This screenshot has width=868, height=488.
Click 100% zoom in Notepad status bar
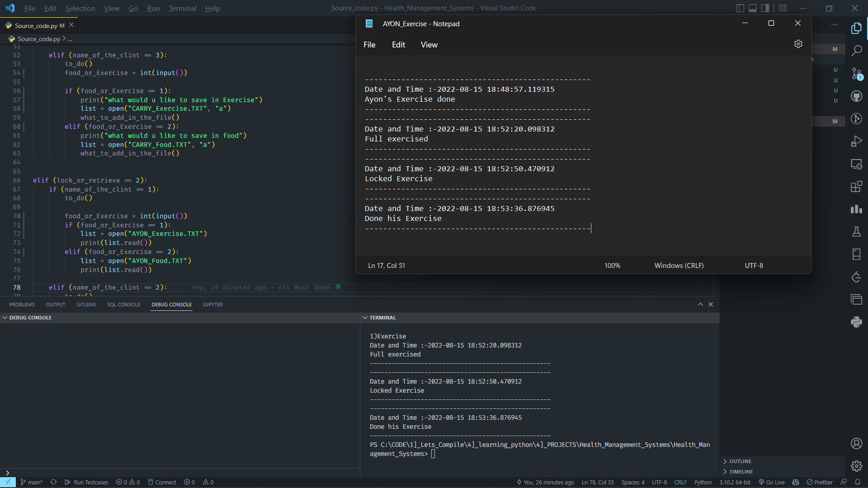612,266
